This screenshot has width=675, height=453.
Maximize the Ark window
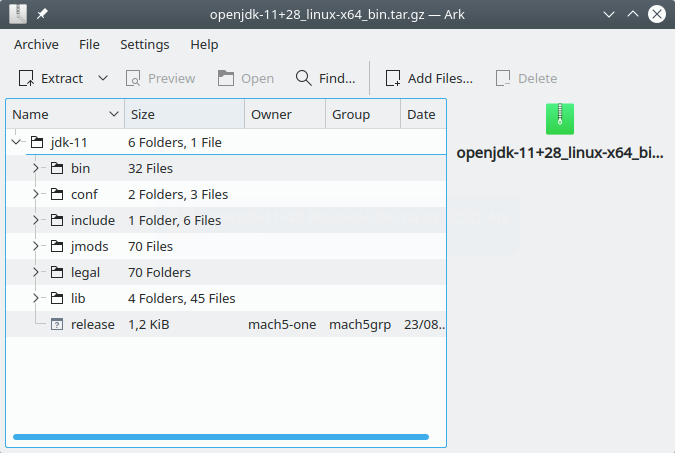click(633, 14)
